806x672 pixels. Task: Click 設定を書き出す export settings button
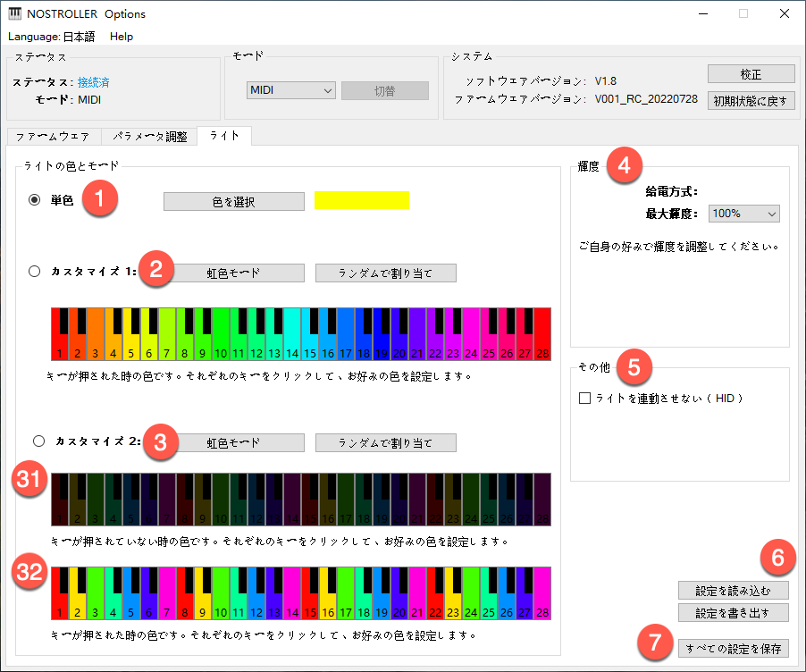tap(733, 612)
